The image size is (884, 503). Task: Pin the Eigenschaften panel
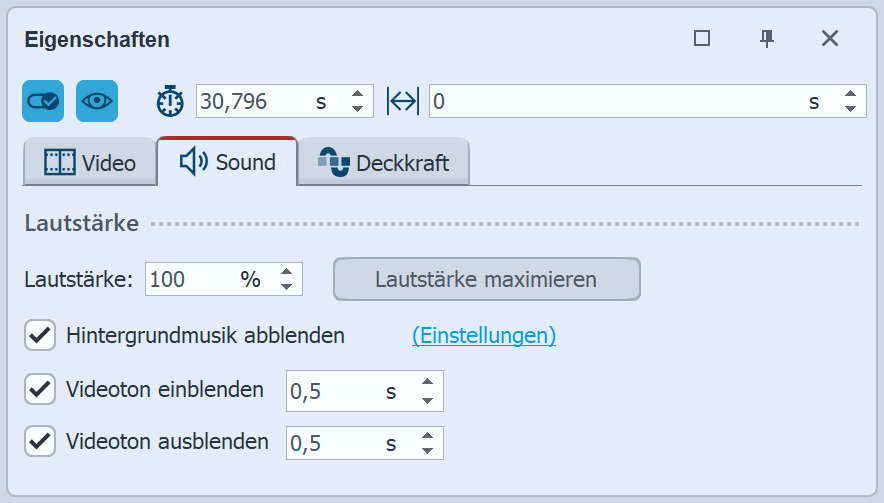[767, 39]
